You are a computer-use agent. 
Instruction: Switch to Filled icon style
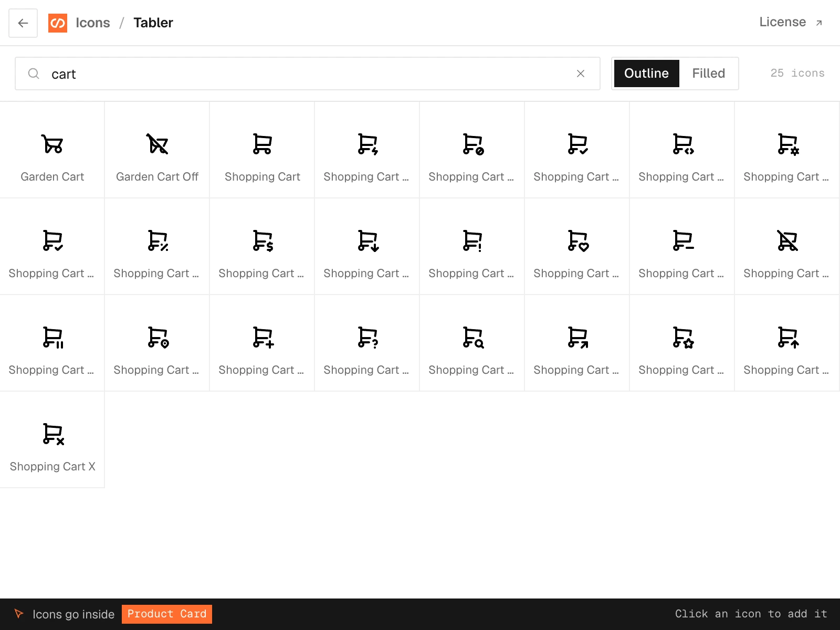pyautogui.click(x=708, y=73)
